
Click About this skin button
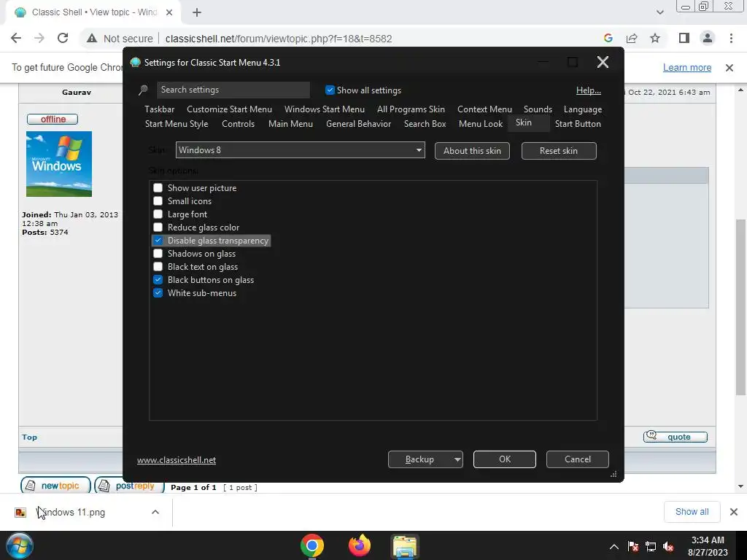coord(472,151)
